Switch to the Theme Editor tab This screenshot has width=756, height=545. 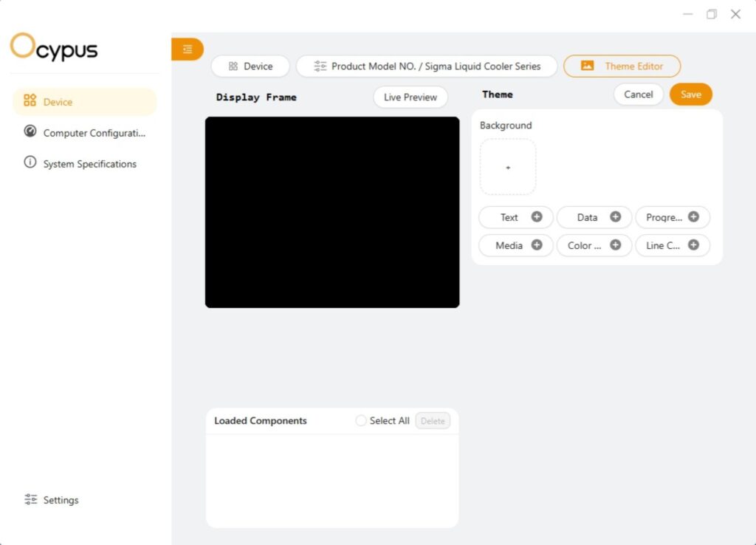622,66
